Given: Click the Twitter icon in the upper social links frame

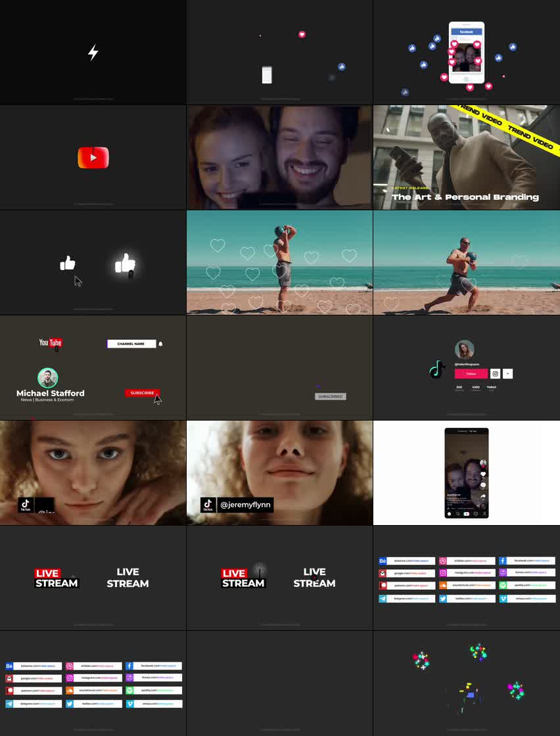Looking at the screenshot, I should coord(442,599).
